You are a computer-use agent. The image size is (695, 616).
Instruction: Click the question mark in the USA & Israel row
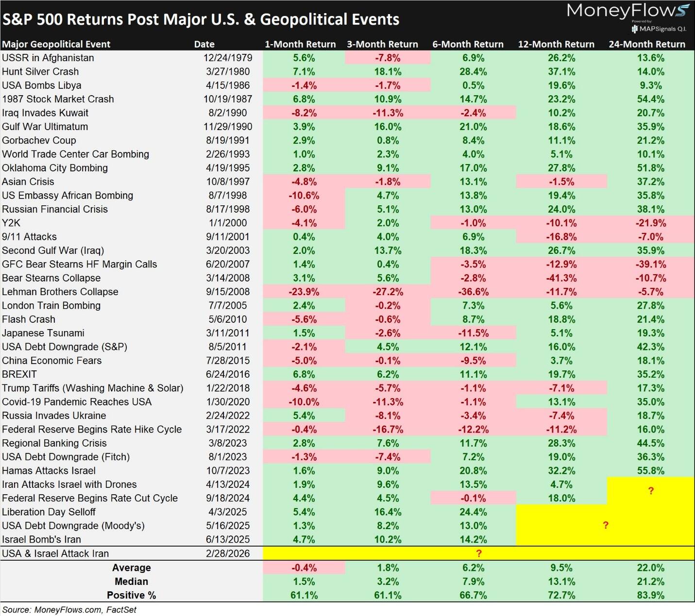click(479, 553)
